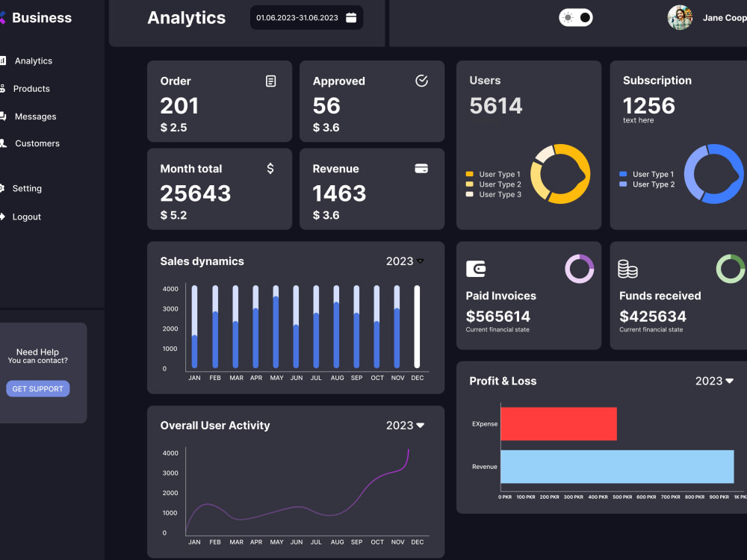Open the Overall User Activity 2023 dropdown

tap(405, 426)
